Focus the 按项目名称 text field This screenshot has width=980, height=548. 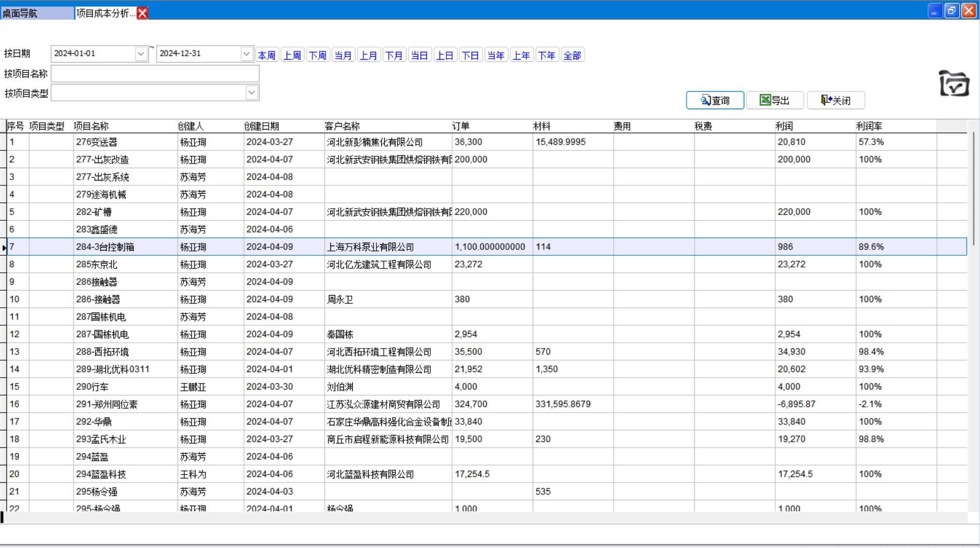(x=155, y=74)
